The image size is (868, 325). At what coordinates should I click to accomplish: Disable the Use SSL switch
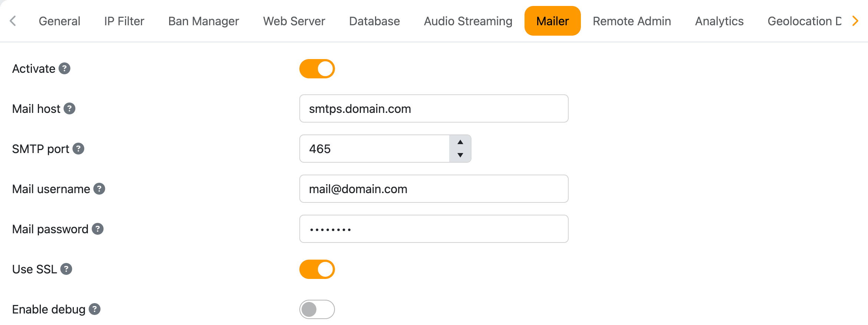pos(317,269)
